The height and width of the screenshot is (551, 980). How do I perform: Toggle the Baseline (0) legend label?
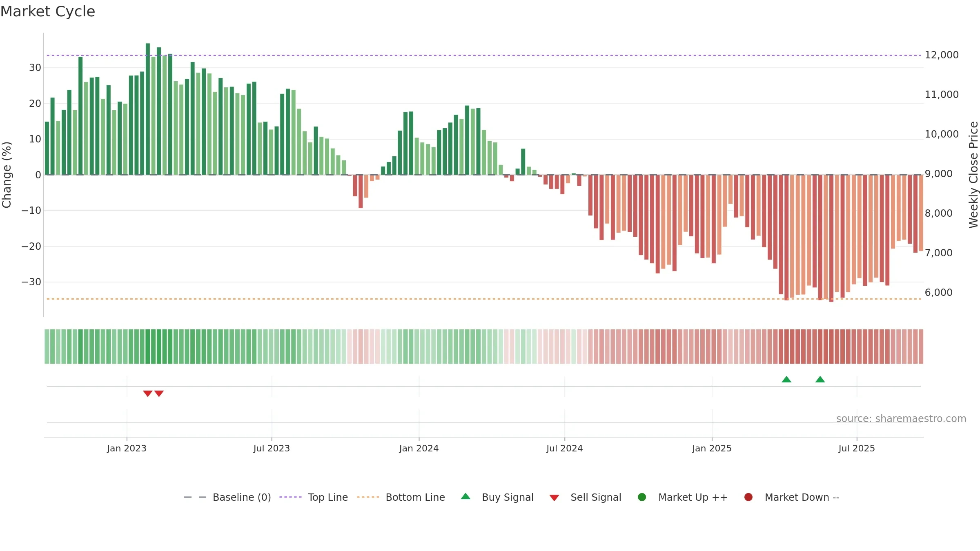point(242,498)
